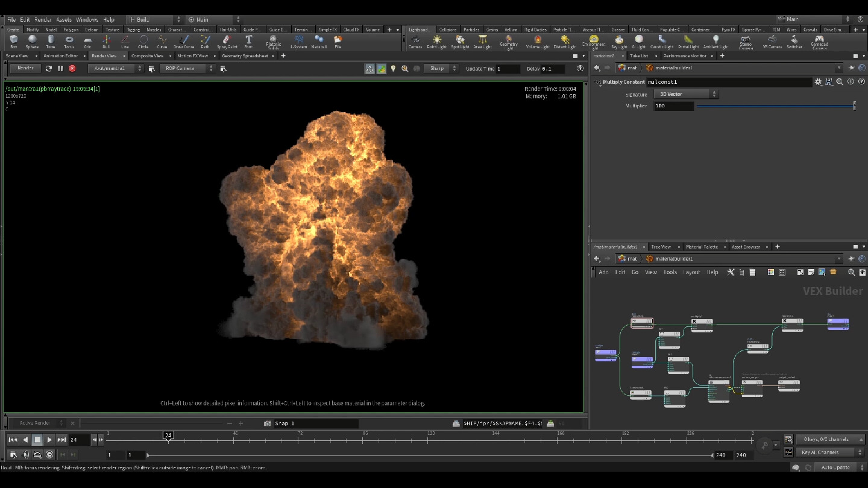This screenshot has height=488, width=868.
Task: Open the mulconst1 node gear menu
Action: [x=819, y=81]
